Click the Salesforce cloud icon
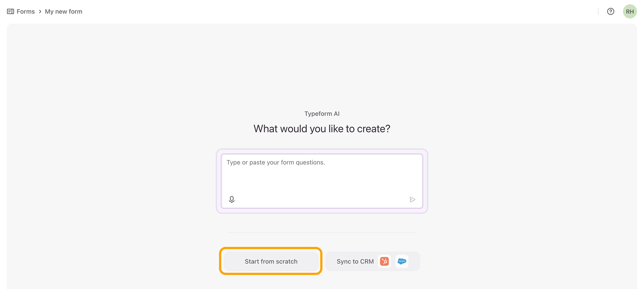This screenshot has width=644, height=289. pyautogui.click(x=402, y=261)
